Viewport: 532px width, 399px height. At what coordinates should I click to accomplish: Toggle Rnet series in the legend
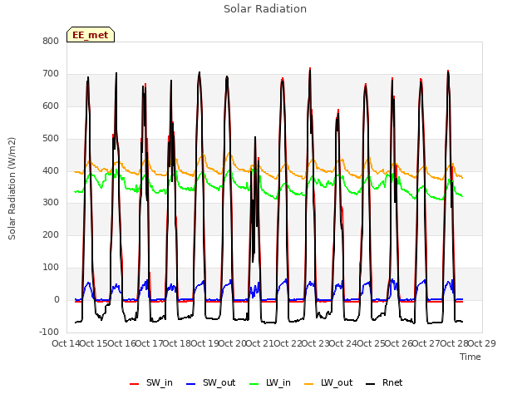pos(384,382)
